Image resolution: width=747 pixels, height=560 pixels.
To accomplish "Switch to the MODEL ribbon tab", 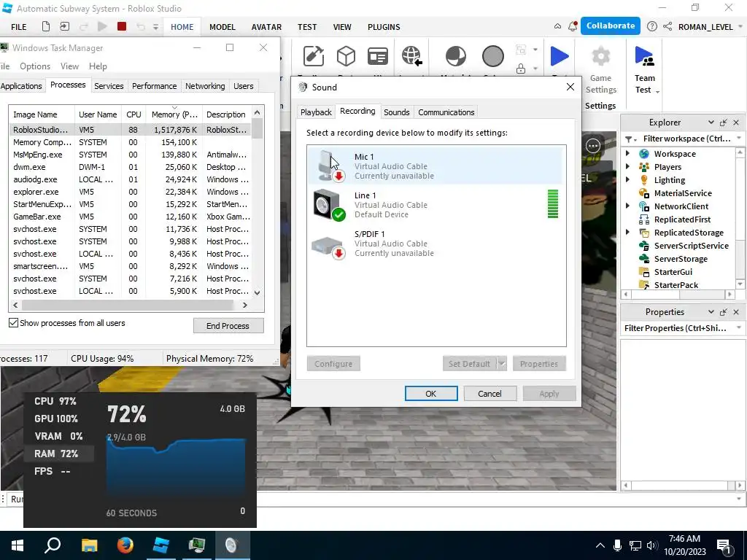I will (222, 27).
